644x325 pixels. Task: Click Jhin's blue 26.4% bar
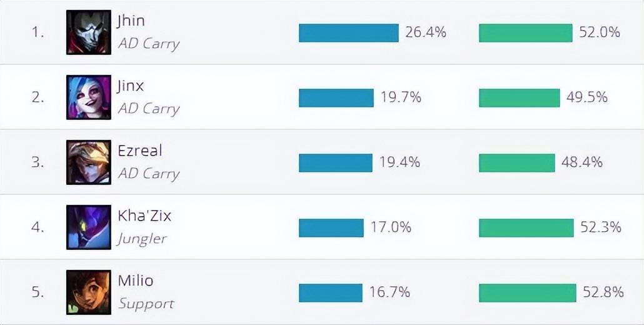[x=348, y=32]
